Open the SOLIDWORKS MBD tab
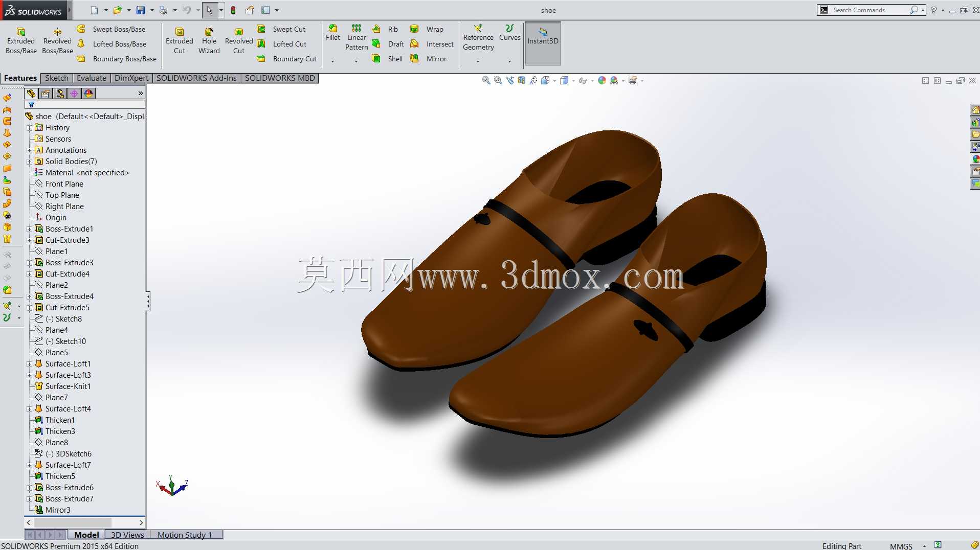This screenshot has width=980, height=550. tap(280, 78)
